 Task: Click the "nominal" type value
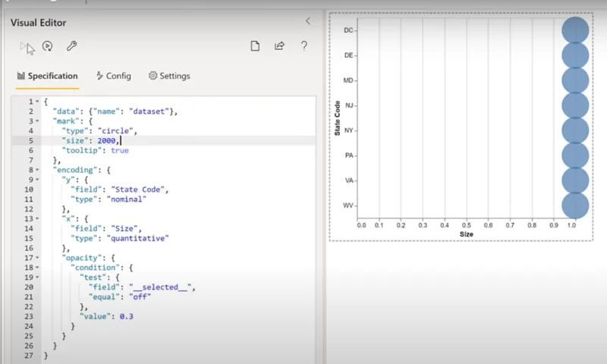click(x=127, y=199)
